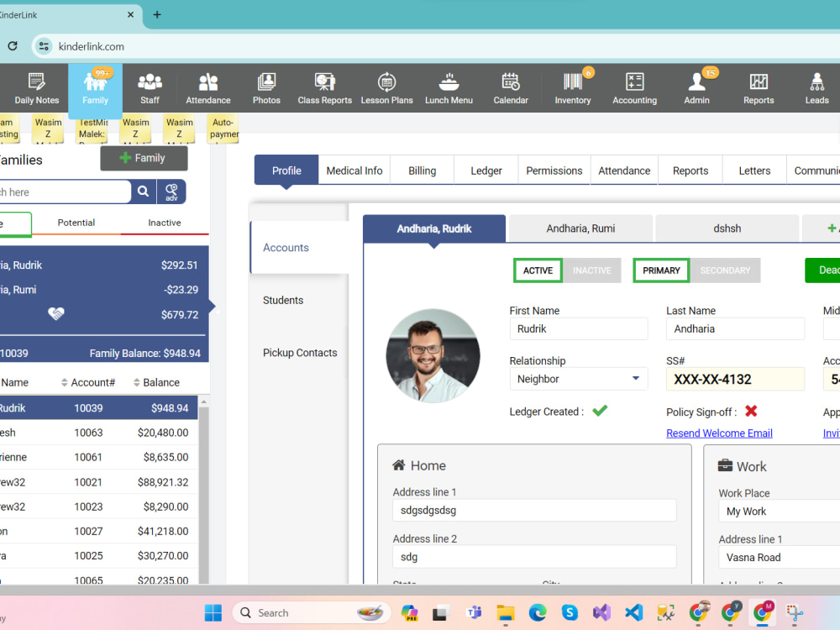
Task: Open Class Reports module
Action: pyautogui.click(x=324, y=88)
